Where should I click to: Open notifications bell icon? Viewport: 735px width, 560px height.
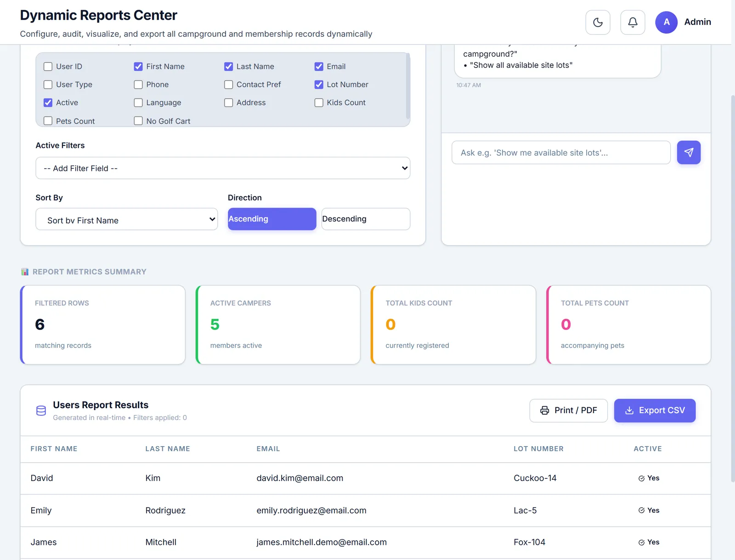[x=633, y=22]
